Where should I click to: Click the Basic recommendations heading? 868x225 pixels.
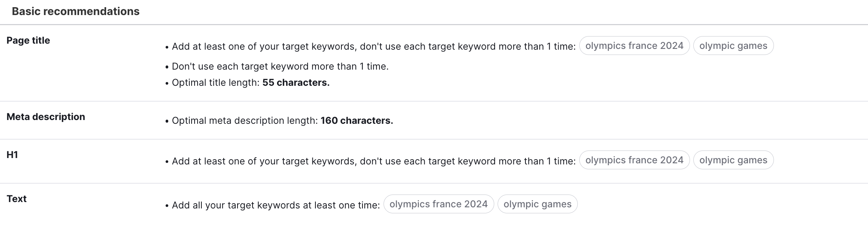coord(75,11)
